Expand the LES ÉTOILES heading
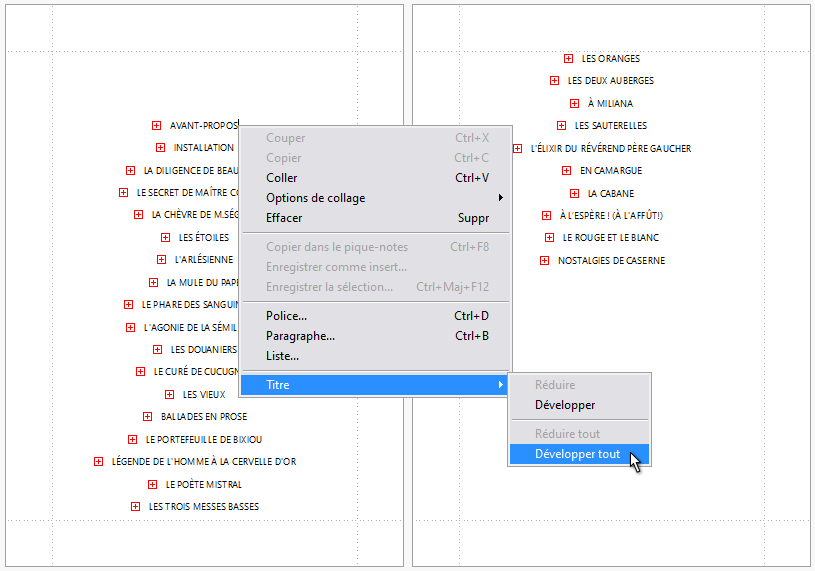815x571 pixels. (x=165, y=238)
